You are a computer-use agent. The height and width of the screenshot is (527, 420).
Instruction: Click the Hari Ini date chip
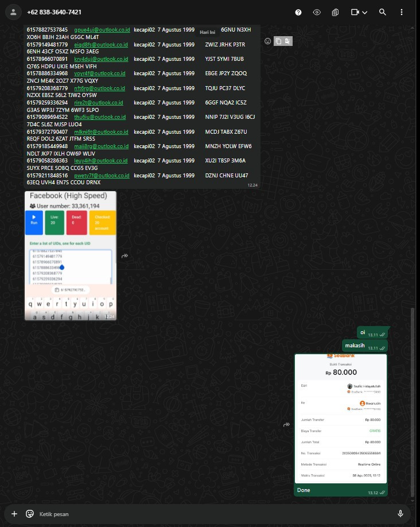tap(207, 32)
